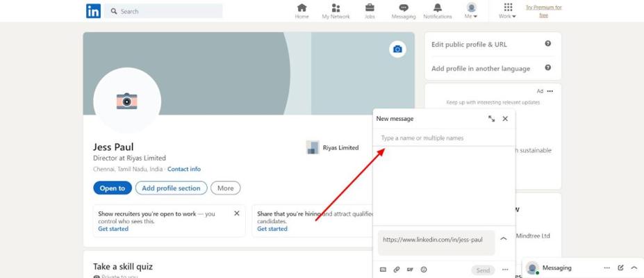Attach a file using the paperclip icon
Image resolution: width=644 pixels, height=278 pixels.
pos(397,270)
